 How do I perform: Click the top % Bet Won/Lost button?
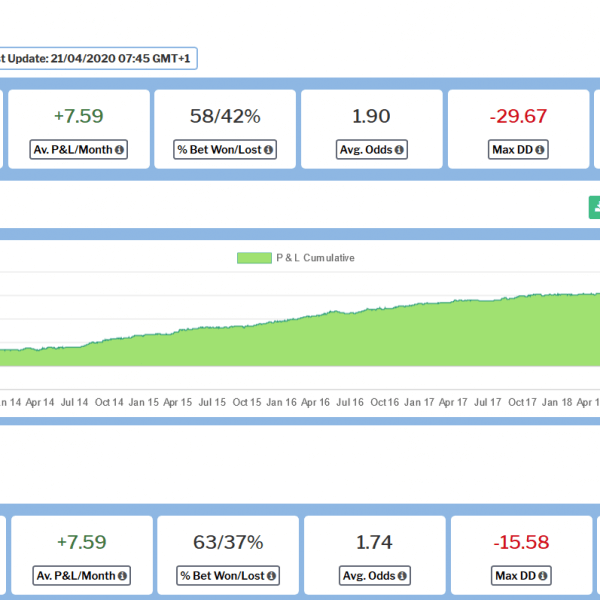pyautogui.click(x=225, y=150)
